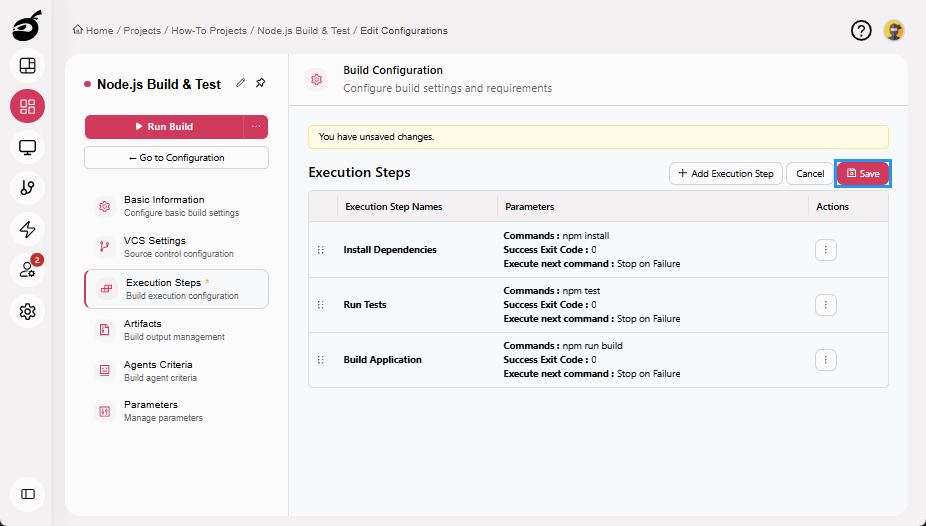This screenshot has height=526, width=926.
Task: Open the agents monitor sidebar icon
Action: click(27, 147)
